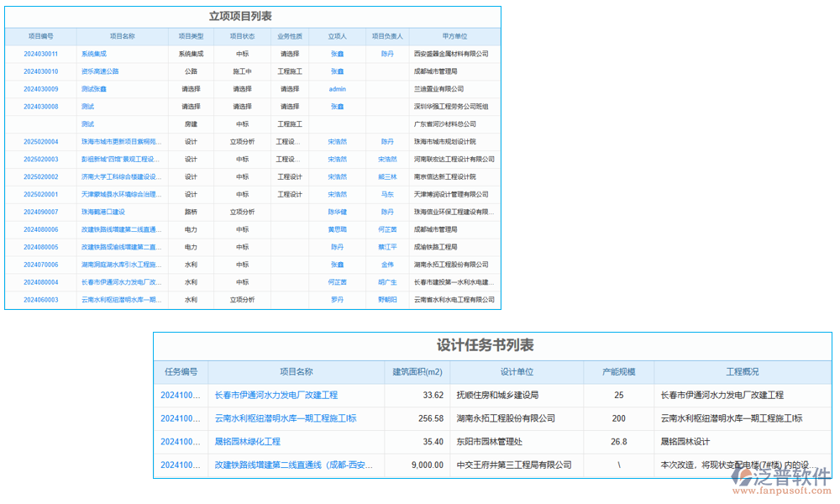
Task: Open 业务性质 请选择 dropdown in 系统集成 row
Action: coord(289,54)
